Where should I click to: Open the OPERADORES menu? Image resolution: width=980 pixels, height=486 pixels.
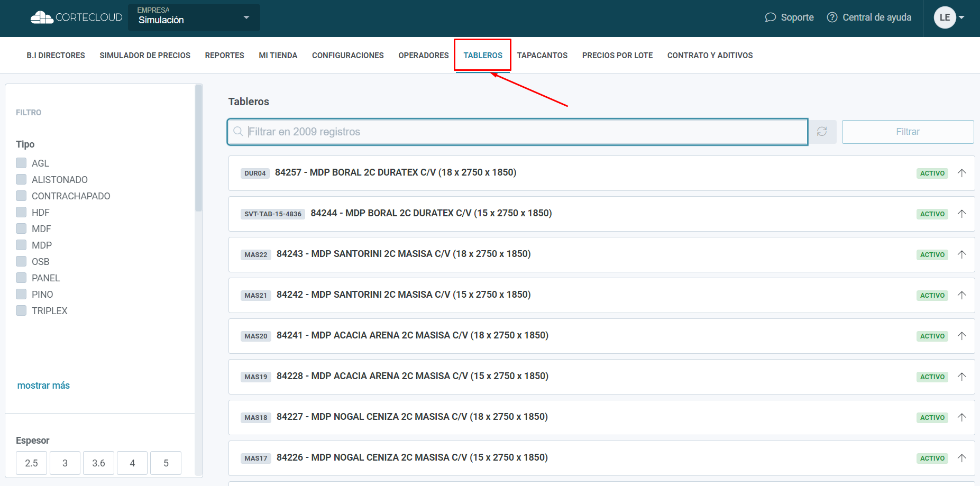[x=423, y=56]
